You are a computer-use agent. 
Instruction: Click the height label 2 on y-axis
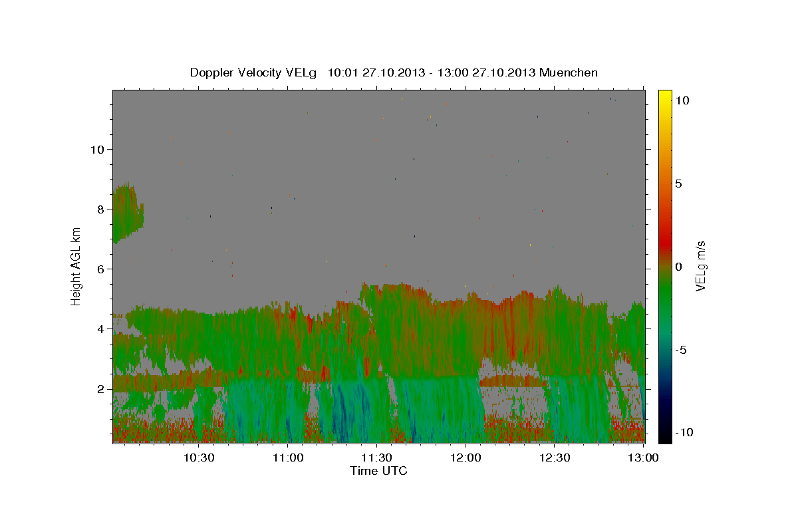pyautogui.click(x=100, y=388)
